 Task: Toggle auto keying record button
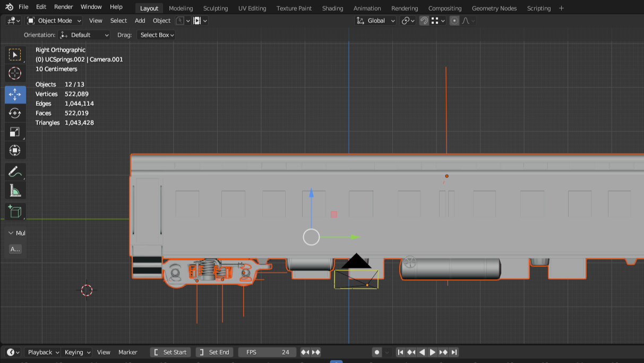click(377, 352)
